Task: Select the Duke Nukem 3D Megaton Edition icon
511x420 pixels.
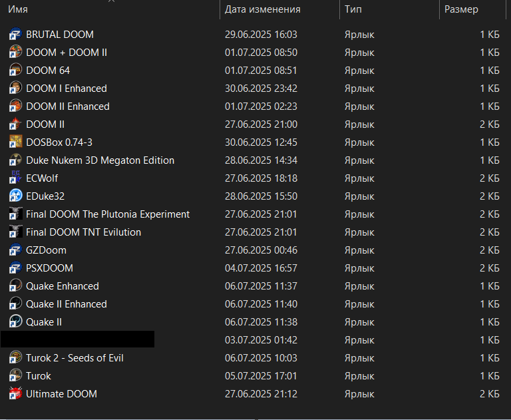Action: coord(15,160)
